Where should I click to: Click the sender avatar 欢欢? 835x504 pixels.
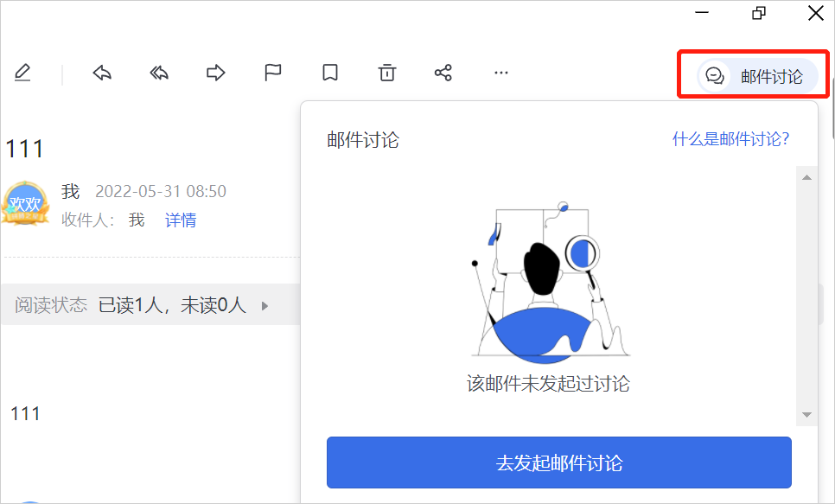(25, 203)
